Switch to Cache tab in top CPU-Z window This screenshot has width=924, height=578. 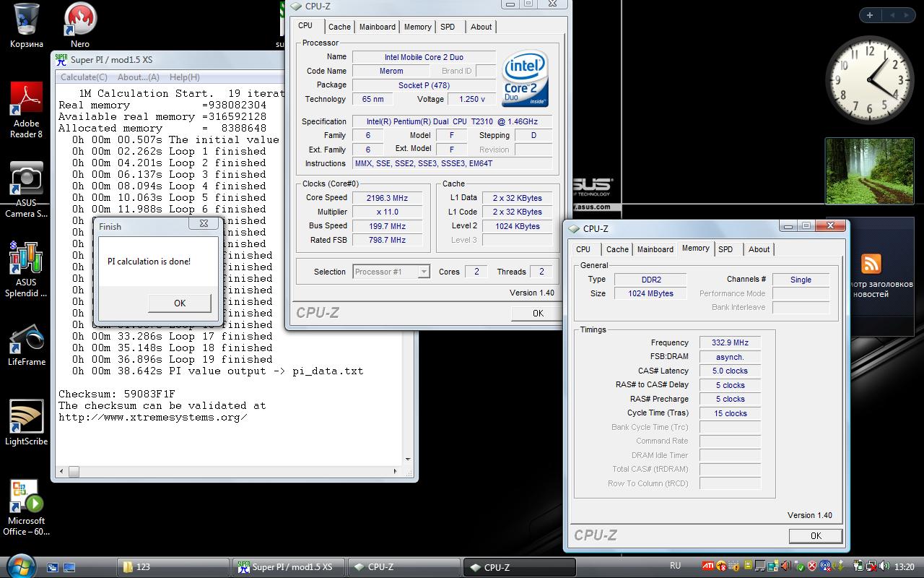(339, 27)
